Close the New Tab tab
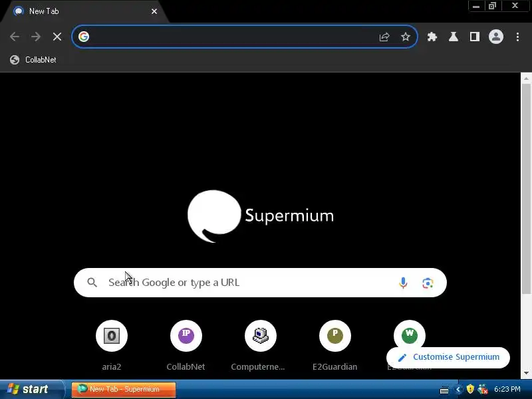 154,11
